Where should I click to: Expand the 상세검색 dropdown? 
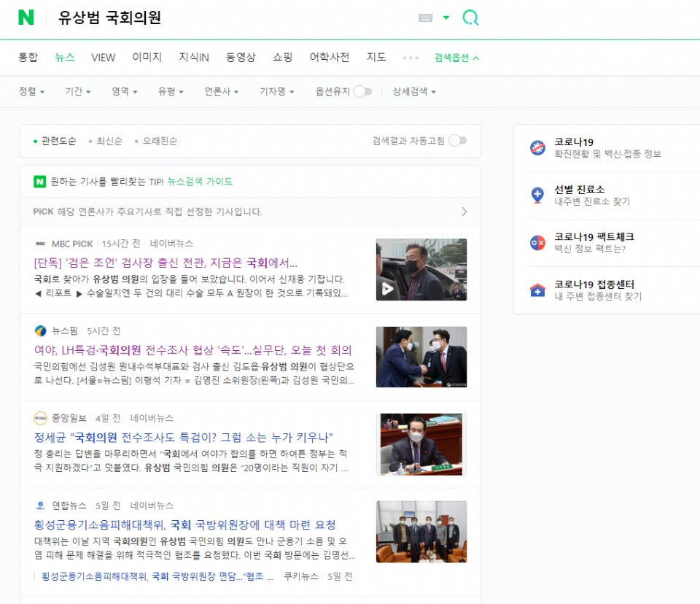pos(414,91)
